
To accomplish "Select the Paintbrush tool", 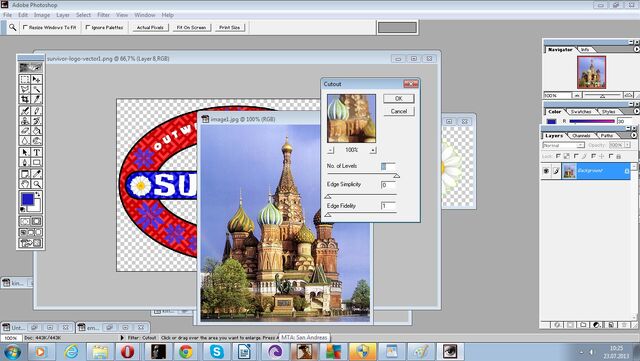I will coord(36,111).
